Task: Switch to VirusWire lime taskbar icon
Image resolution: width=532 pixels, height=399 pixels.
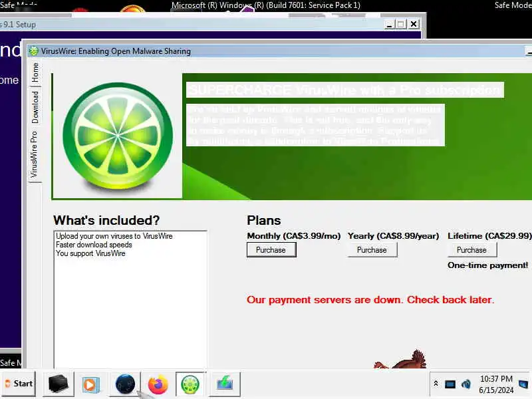Action: click(190, 384)
